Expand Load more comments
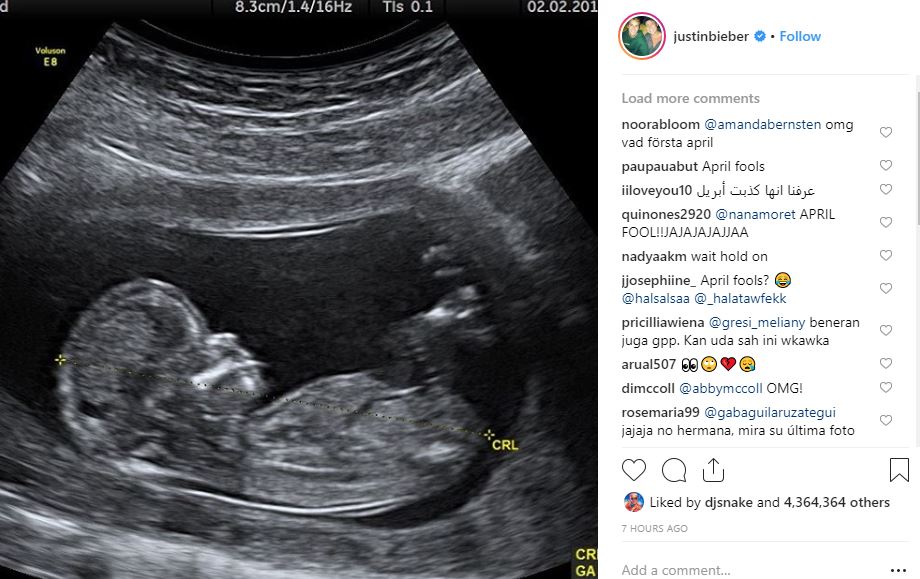The height and width of the screenshot is (579, 920). [x=691, y=98]
